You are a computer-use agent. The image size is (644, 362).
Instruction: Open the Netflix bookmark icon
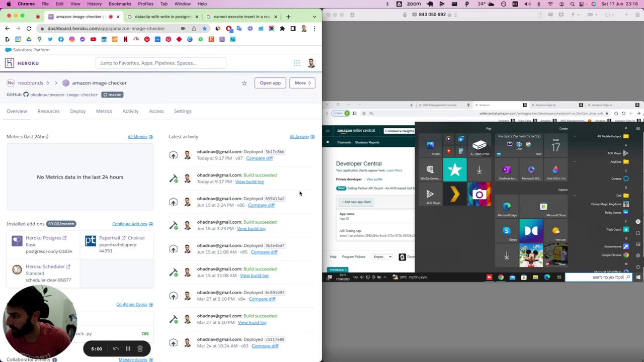tap(125, 39)
